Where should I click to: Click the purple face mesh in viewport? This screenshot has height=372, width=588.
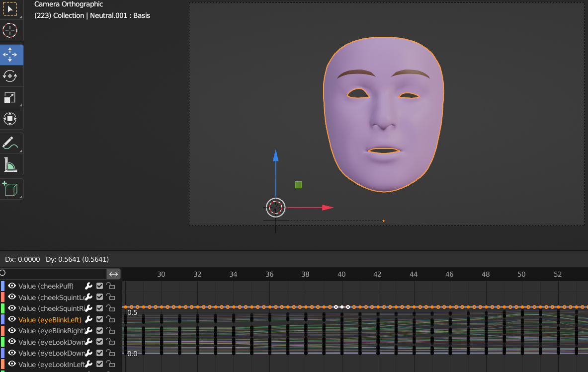click(x=384, y=114)
